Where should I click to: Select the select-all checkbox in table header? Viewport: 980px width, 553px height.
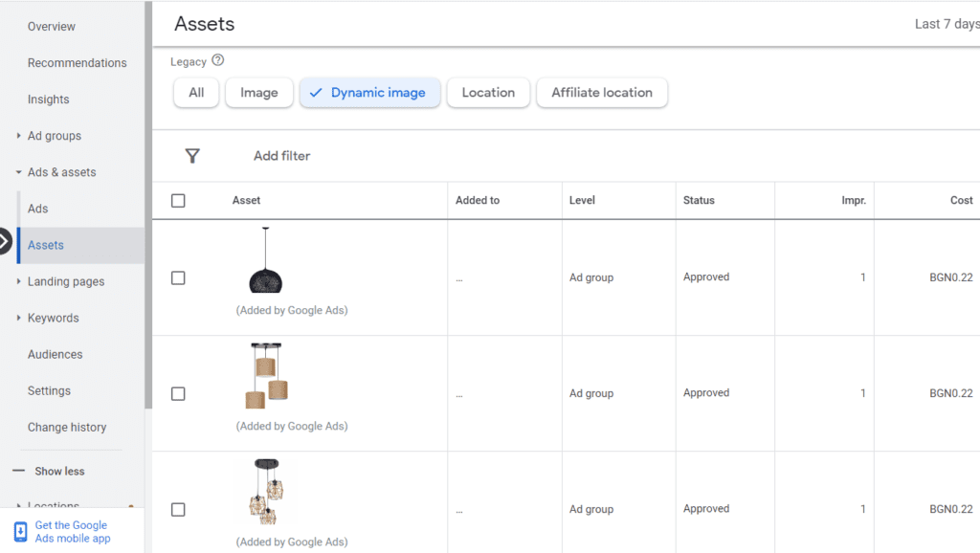pos(178,200)
